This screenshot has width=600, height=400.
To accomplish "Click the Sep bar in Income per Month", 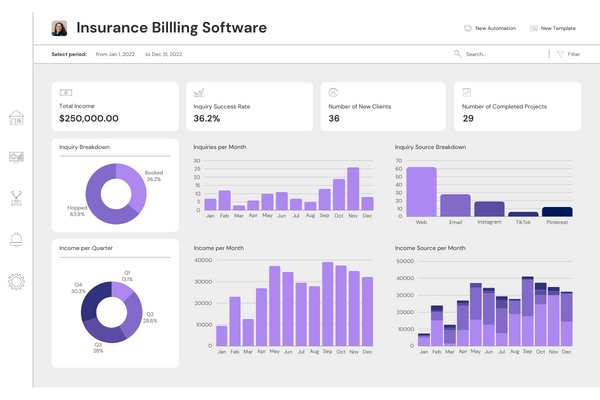I will [x=328, y=304].
